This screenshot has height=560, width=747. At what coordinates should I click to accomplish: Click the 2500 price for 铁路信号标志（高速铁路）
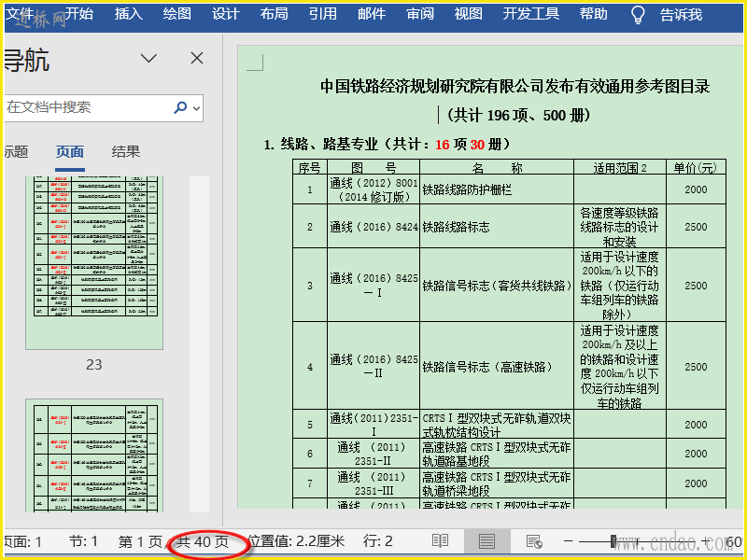pos(696,367)
